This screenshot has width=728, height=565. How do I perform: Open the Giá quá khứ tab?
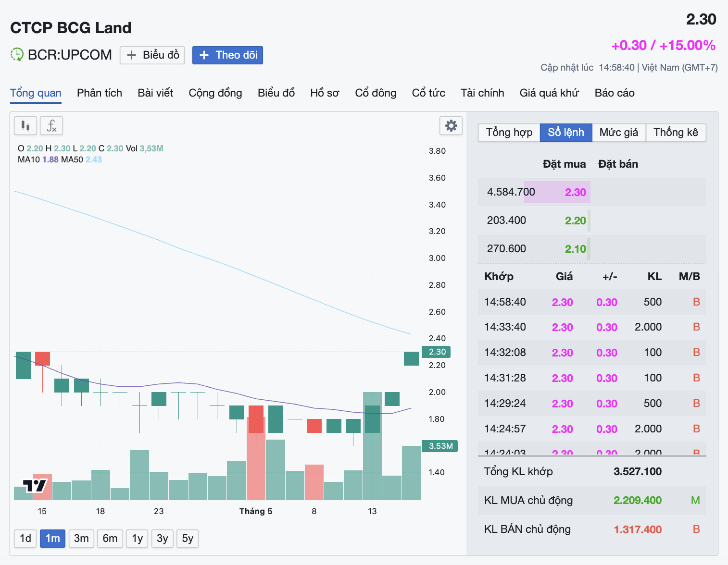(549, 93)
